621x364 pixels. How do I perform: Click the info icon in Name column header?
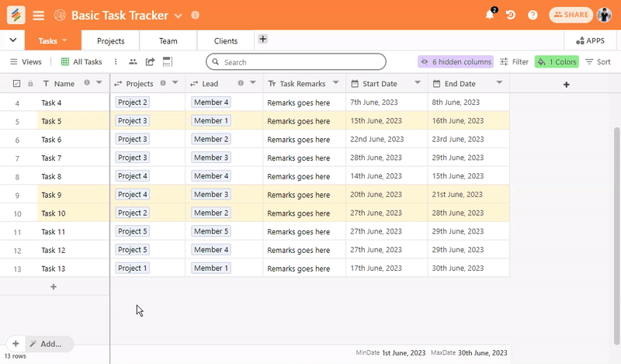coord(87,83)
